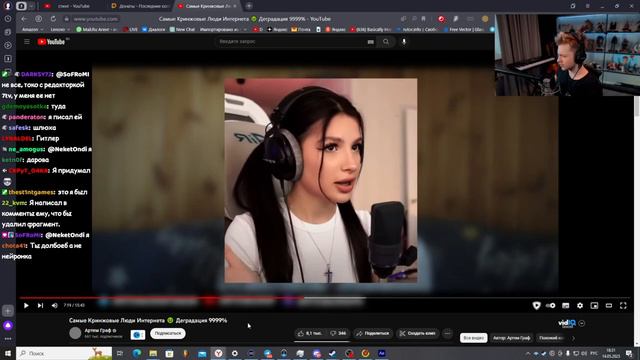The width and height of the screenshot is (640, 360).
Task: Open the Артем Граф channel link
Action: coord(100,330)
